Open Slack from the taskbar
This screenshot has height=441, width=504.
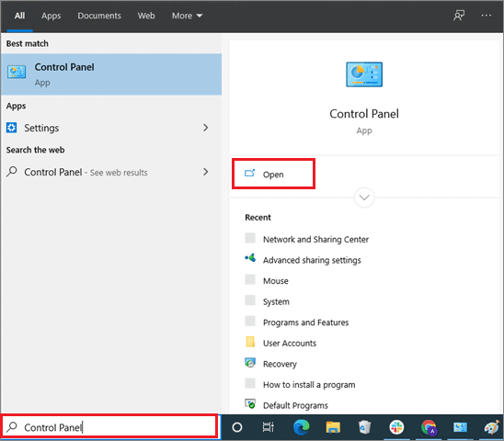396,427
